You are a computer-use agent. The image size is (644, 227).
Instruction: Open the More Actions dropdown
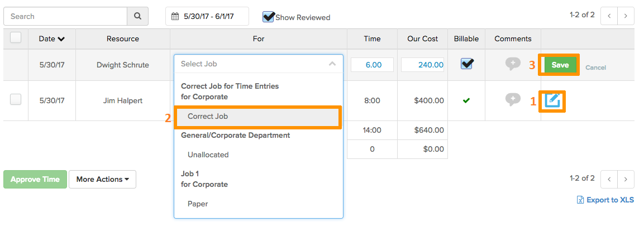(102, 180)
